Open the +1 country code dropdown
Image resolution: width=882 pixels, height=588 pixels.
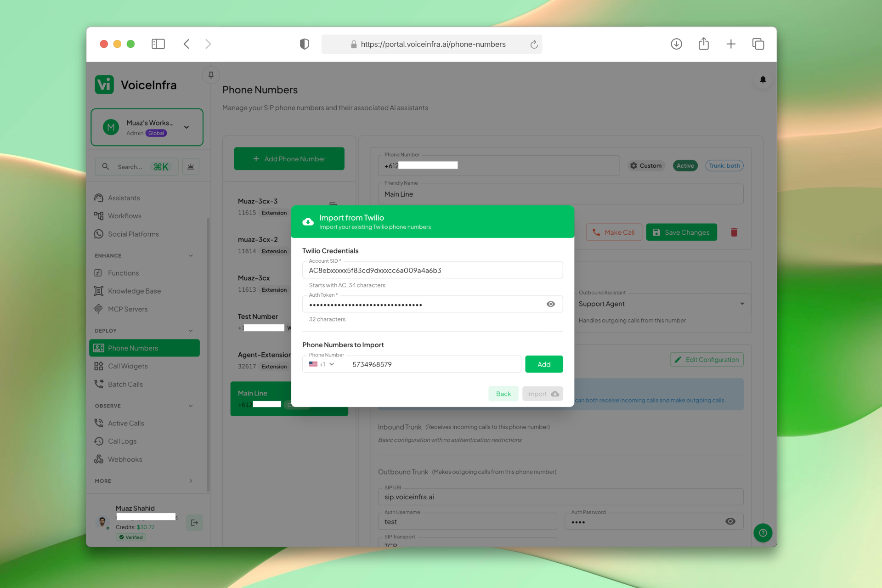click(x=322, y=364)
